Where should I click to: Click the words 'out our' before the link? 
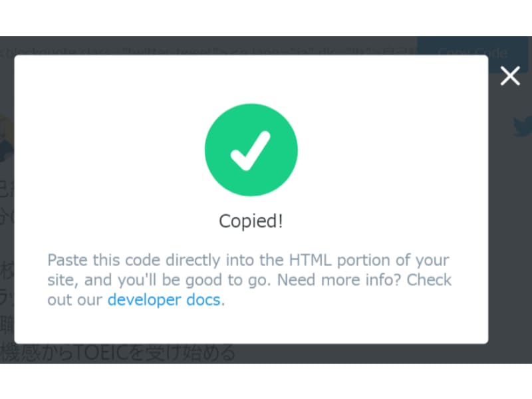tap(74, 300)
